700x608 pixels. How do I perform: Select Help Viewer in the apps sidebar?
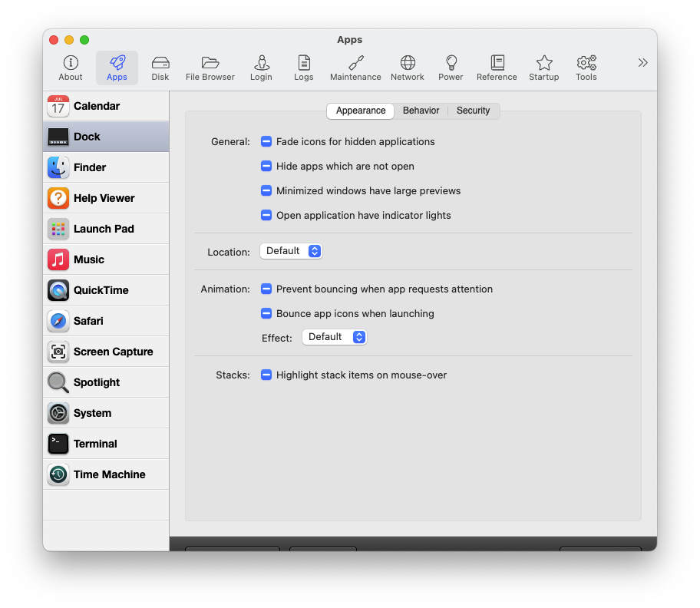(106, 198)
